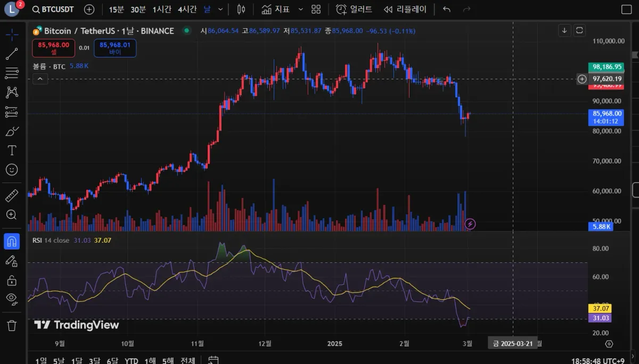Open the emoji sticker tool
The image size is (639, 364).
click(x=12, y=170)
